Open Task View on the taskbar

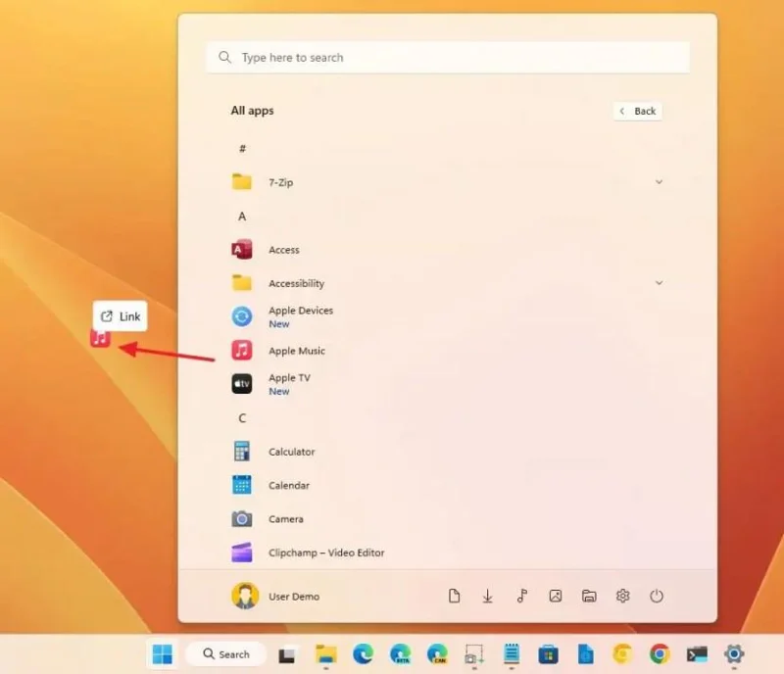pos(286,654)
